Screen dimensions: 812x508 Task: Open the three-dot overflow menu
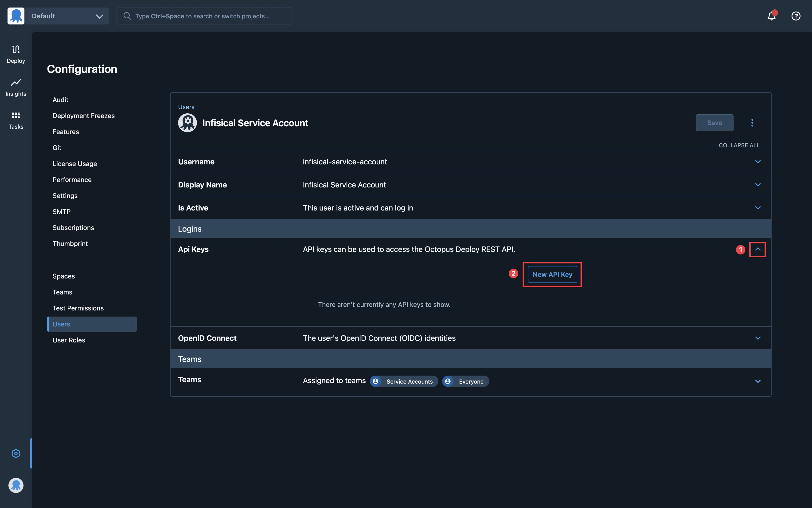click(x=752, y=123)
